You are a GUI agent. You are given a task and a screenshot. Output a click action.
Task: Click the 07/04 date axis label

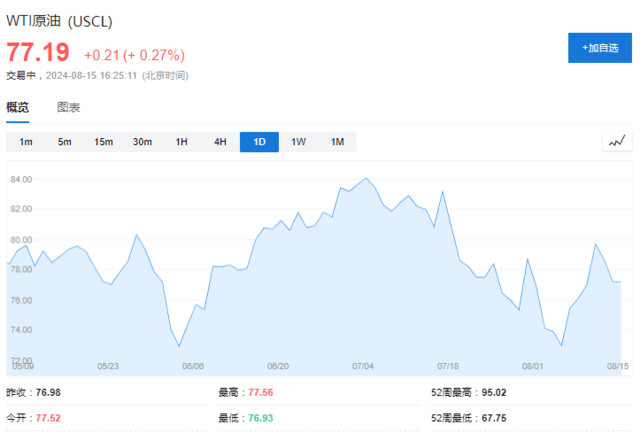[x=363, y=366]
